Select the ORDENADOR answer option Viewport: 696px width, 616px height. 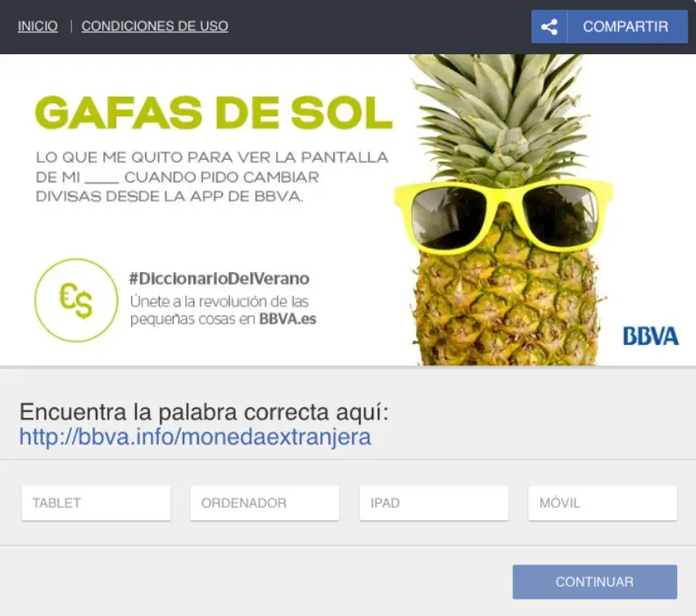(264, 503)
